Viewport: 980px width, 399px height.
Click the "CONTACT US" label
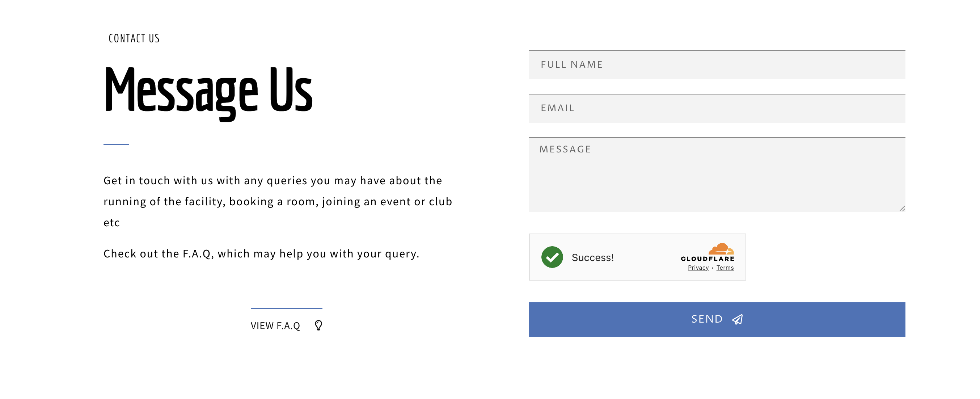coord(134,38)
